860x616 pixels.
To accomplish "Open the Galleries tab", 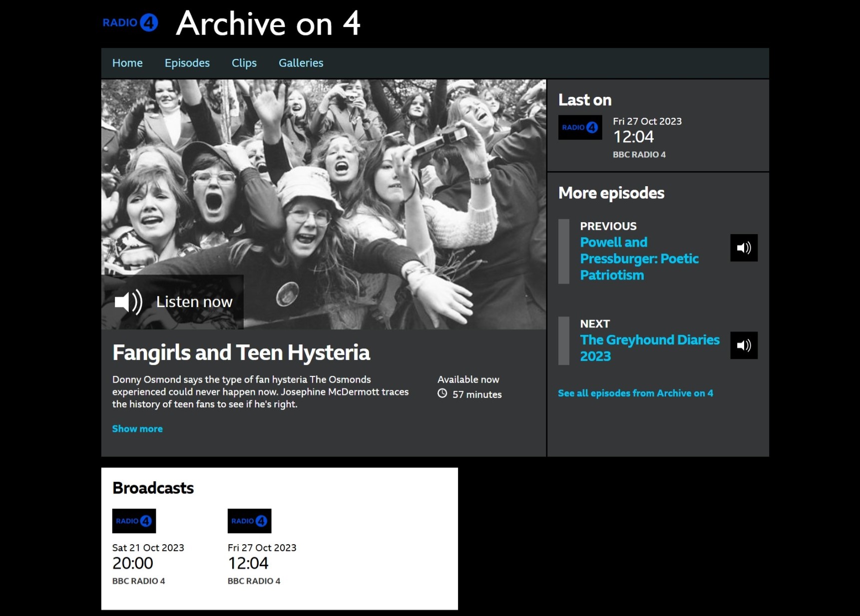I will (x=301, y=63).
